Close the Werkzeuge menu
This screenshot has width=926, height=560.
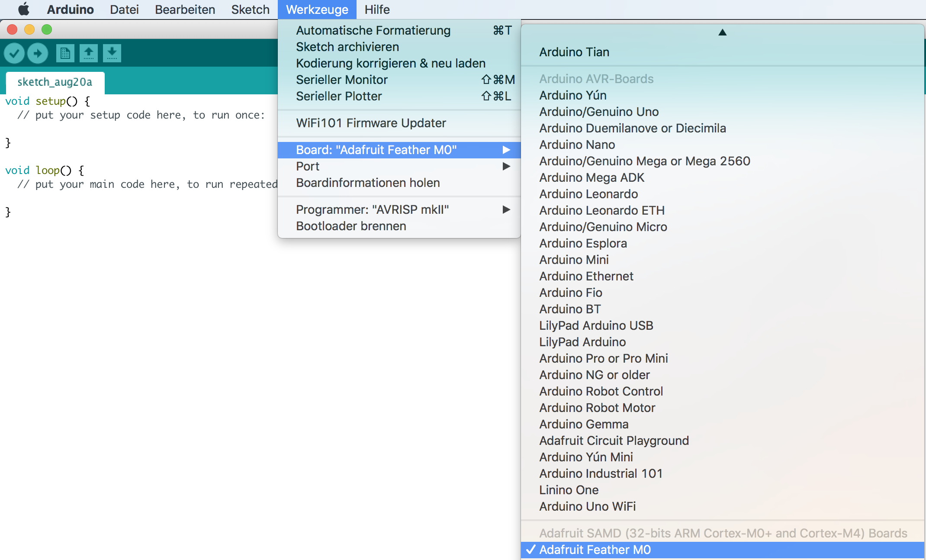pos(317,10)
